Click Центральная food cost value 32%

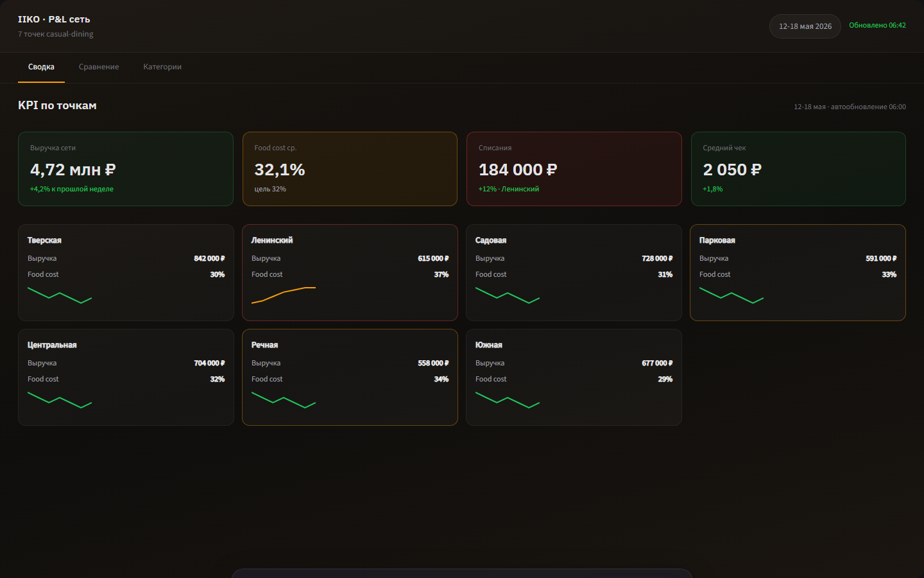[x=218, y=379]
